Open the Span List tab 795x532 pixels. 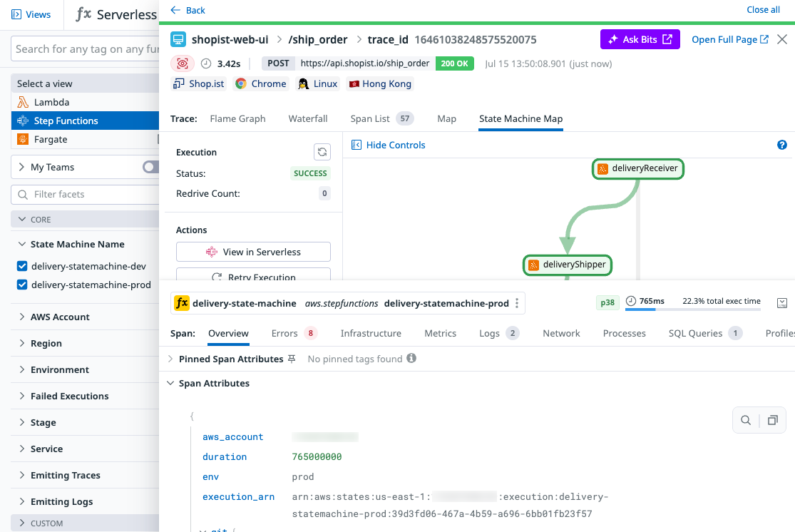coord(381,118)
